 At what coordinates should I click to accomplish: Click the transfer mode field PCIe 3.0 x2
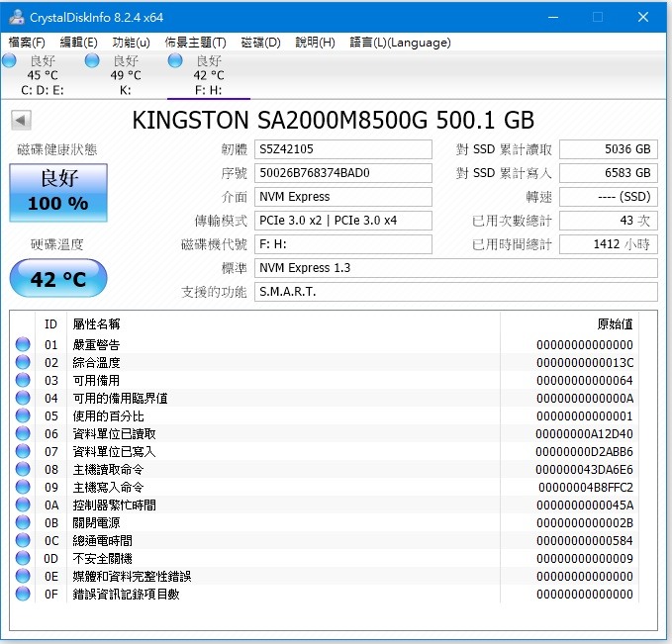tap(343, 221)
